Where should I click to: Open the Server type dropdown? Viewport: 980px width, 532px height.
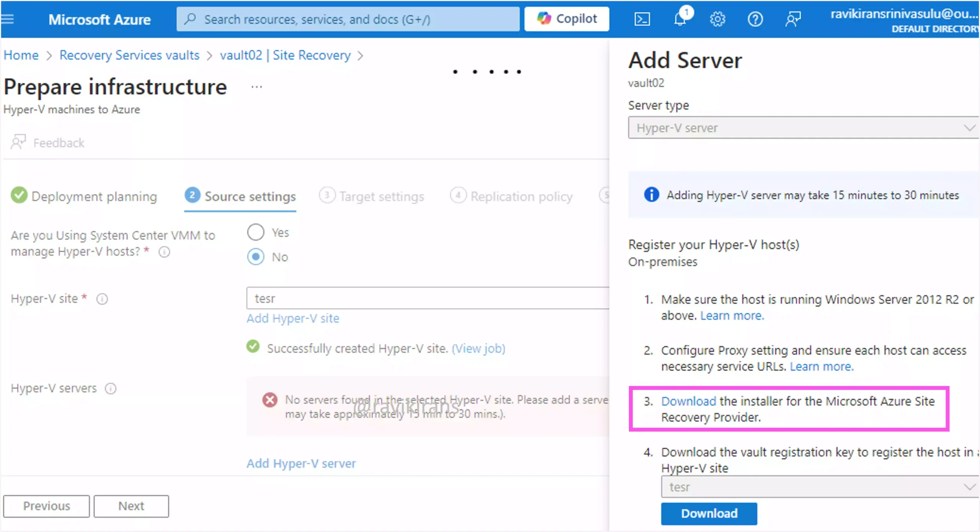[803, 128]
